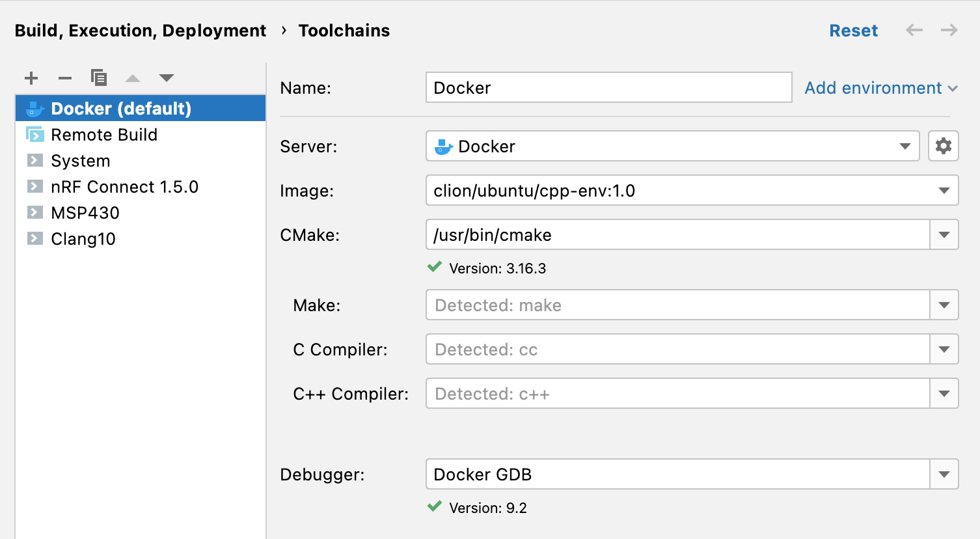
Task: Expand the Image field dropdown
Action: [943, 190]
